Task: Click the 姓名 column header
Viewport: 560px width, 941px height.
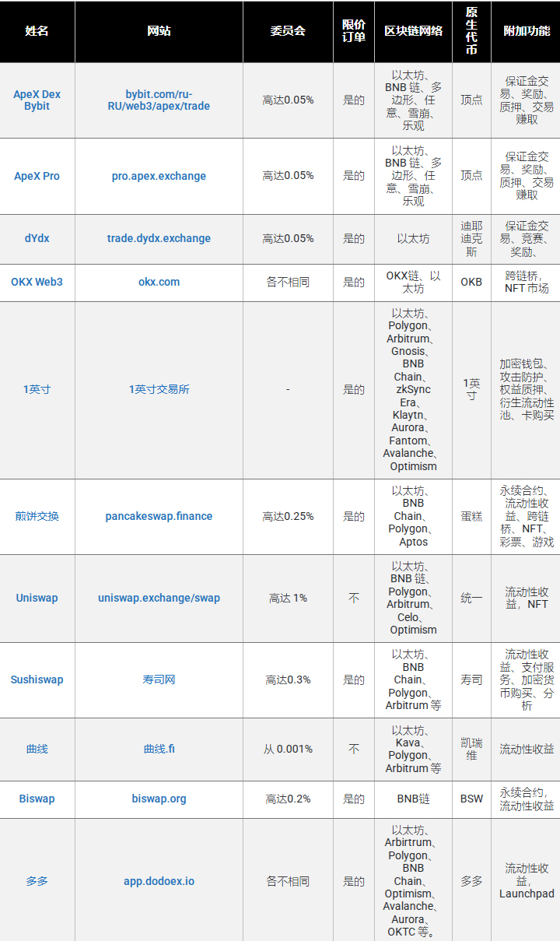Action: [x=37, y=31]
